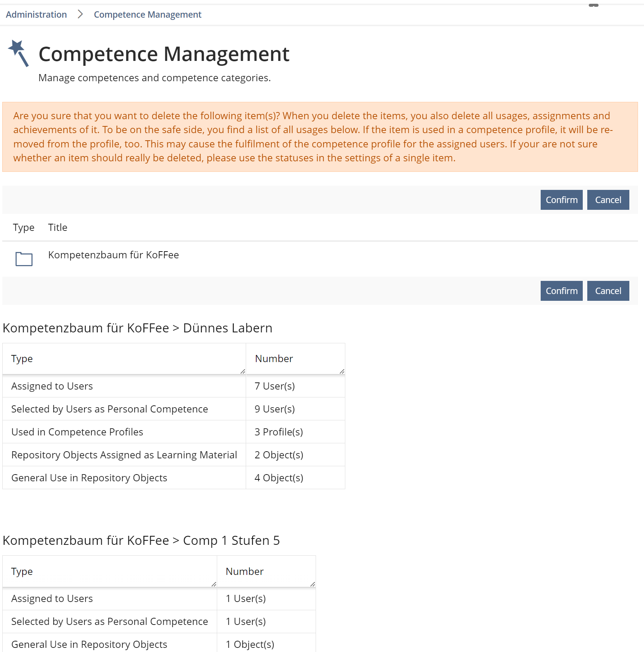Select the Used in Competence Profiles row
This screenshot has height=652, width=644.
pos(77,432)
